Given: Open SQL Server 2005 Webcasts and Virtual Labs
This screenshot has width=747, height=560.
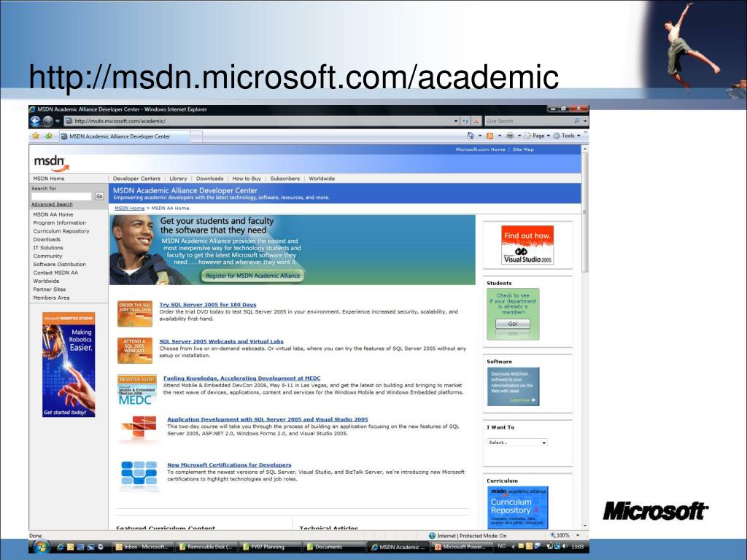Looking at the screenshot, I should [222, 341].
